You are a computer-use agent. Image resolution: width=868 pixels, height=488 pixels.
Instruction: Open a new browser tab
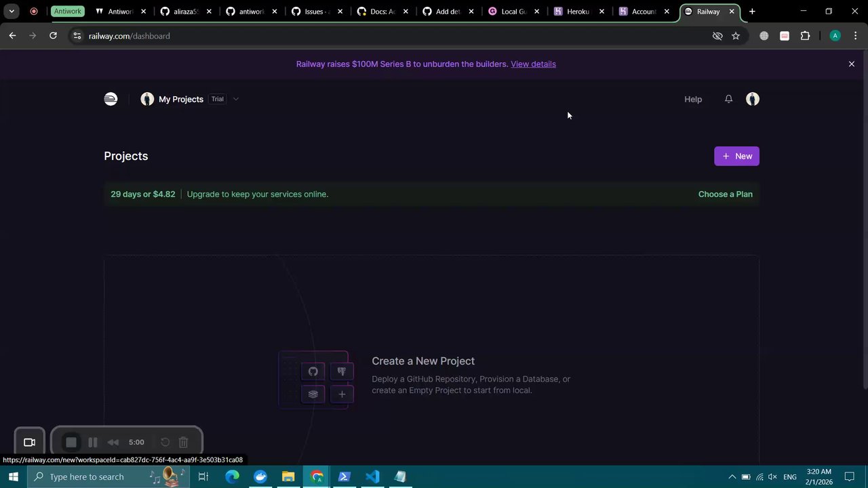[752, 12]
